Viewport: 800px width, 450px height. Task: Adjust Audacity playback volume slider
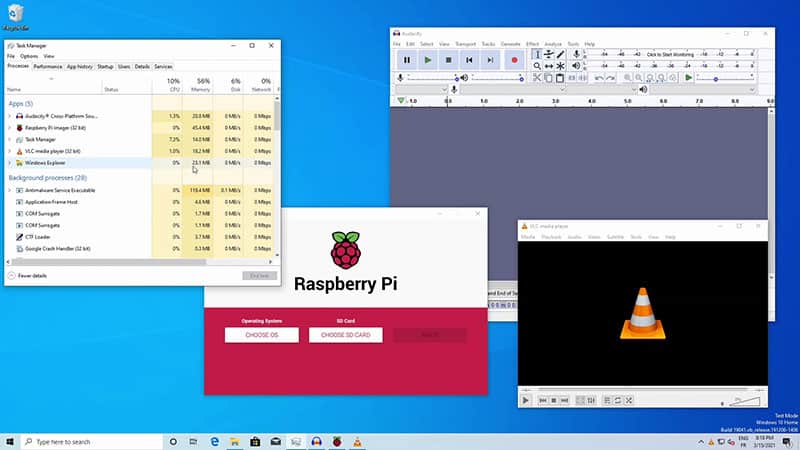tap(497, 78)
